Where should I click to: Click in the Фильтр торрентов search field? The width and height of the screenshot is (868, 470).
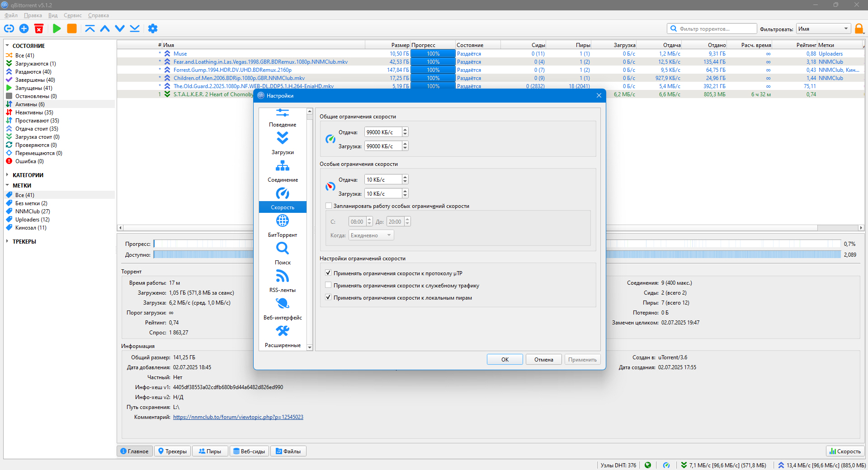pos(712,29)
